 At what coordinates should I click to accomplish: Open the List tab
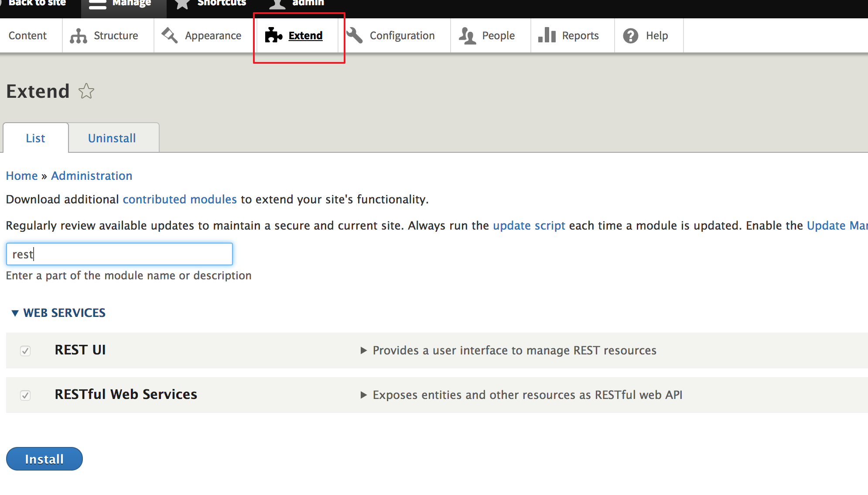[x=35, y=138]
